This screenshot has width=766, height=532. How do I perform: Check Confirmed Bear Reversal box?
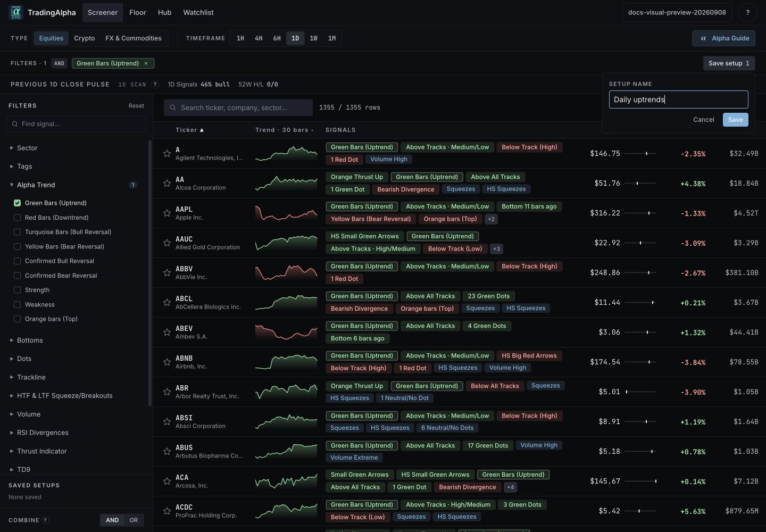point(18,276)
